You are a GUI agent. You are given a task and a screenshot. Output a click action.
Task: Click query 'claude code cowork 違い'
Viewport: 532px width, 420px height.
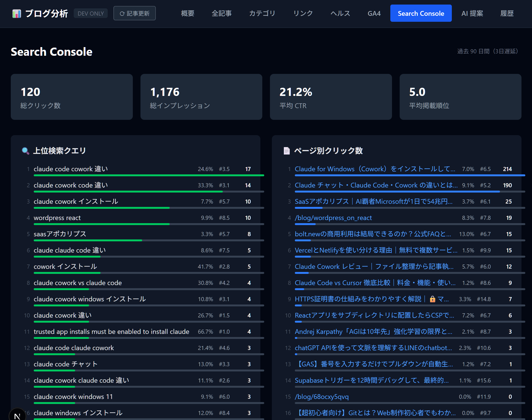[71, 169]
